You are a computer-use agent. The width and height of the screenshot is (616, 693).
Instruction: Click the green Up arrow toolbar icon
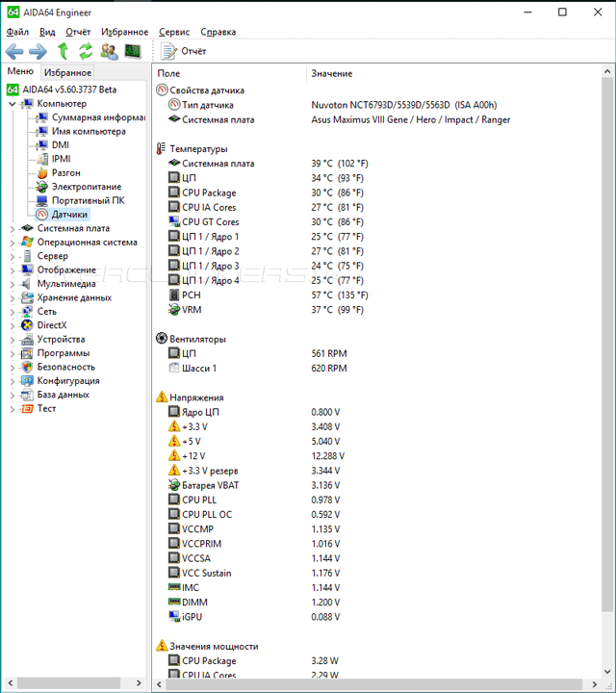(63, 51)
